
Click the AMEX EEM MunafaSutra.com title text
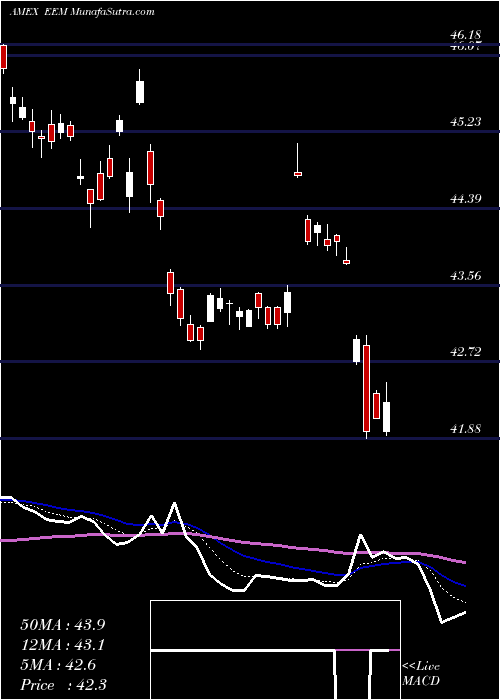click(82, 12)
